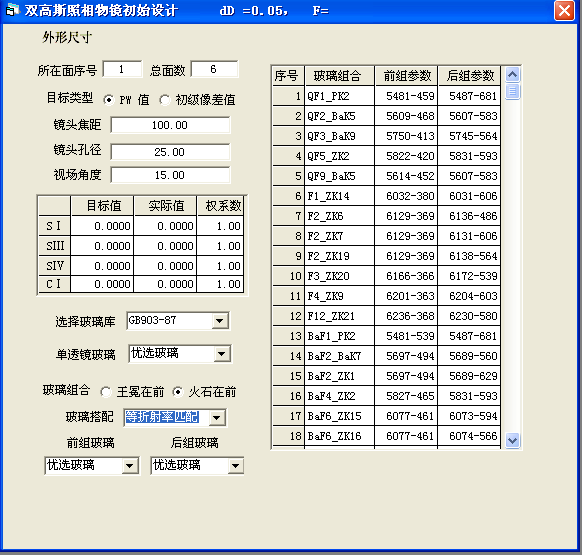Click the application icon in title bar

pyautogui.click(x=12, y=10)
